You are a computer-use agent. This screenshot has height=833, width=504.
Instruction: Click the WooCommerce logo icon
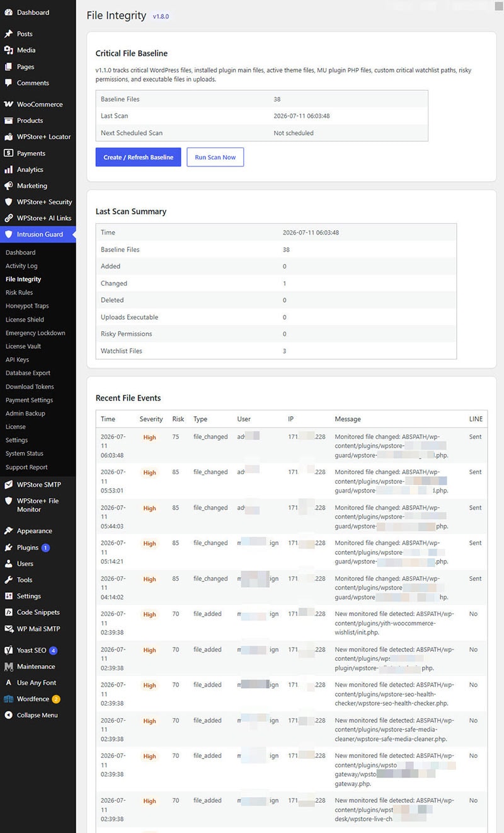tap(8, 105)
